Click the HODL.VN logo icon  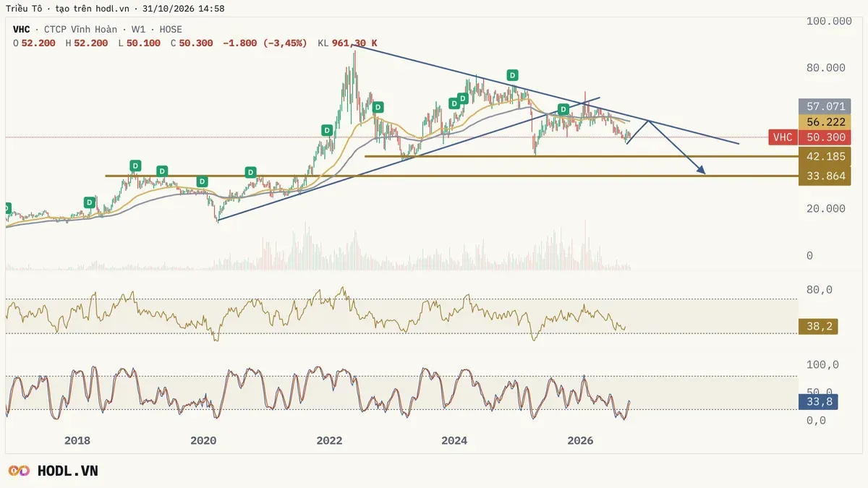18,471
